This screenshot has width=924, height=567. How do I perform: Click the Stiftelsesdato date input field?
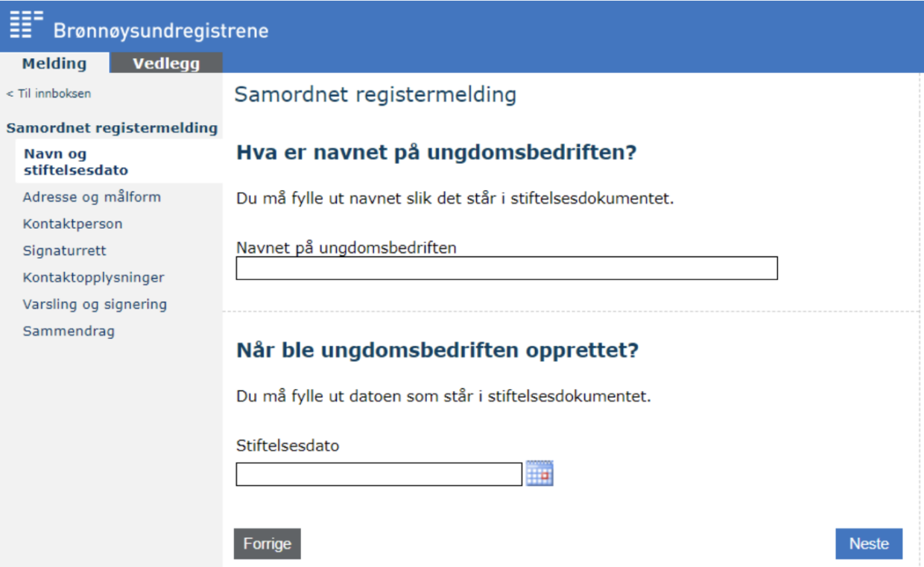(x=379, y=474)
